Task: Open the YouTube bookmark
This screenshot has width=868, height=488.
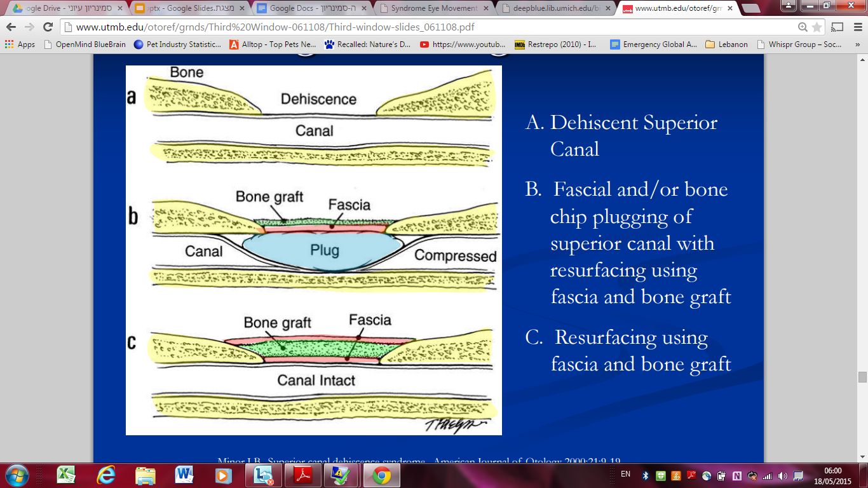Action: tap(463, 44)
